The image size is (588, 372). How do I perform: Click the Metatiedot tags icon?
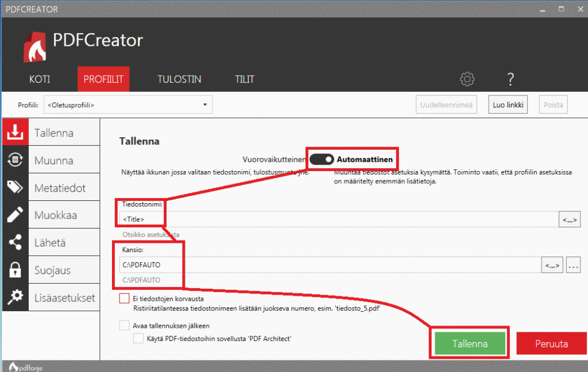(16, 187)
